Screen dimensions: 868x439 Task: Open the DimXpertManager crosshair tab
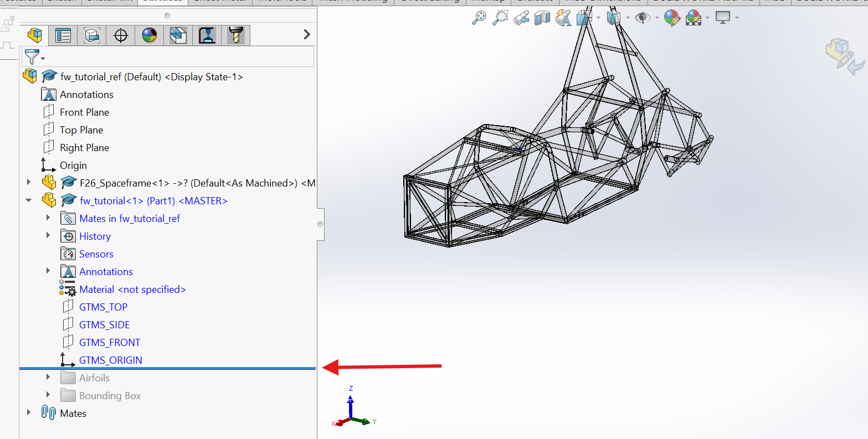point(121,36)
